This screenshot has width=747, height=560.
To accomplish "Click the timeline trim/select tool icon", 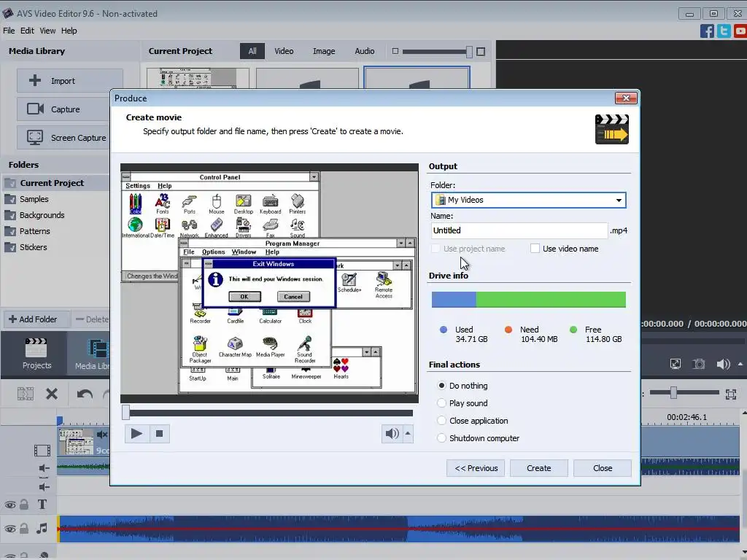I will tap(26, 394).
